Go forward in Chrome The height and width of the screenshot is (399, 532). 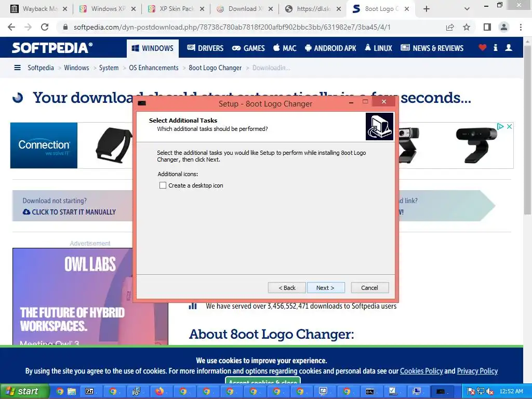[28, 27]
